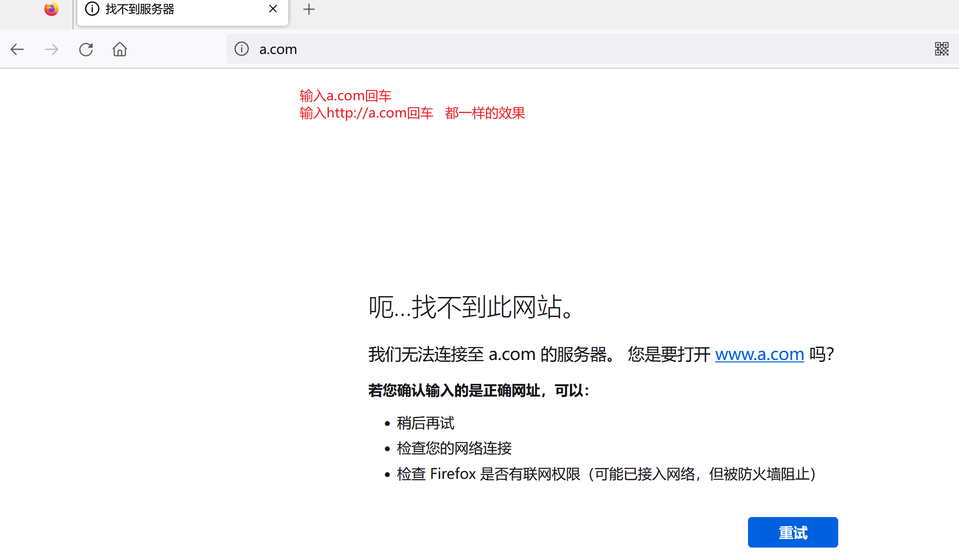The width and height of the screenshot is (959, 560).
Task: Select the 找不到服务器 tab
Action: (x=181, y=10)
